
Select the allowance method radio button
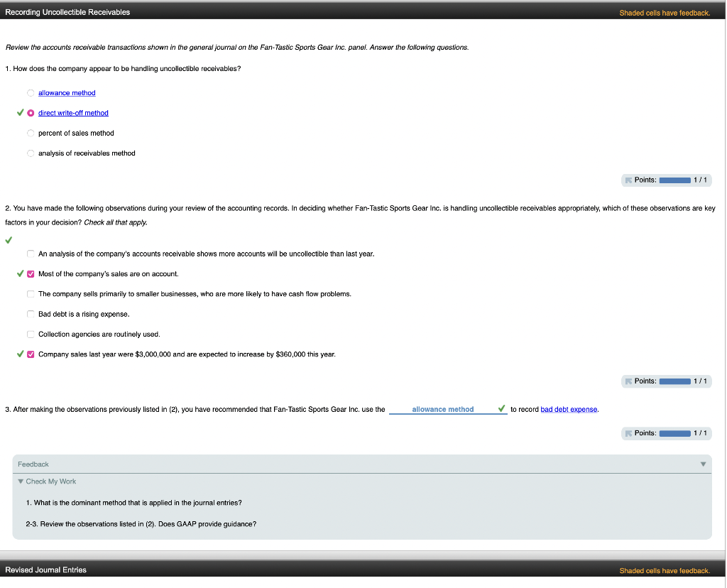tap(31, 93)
